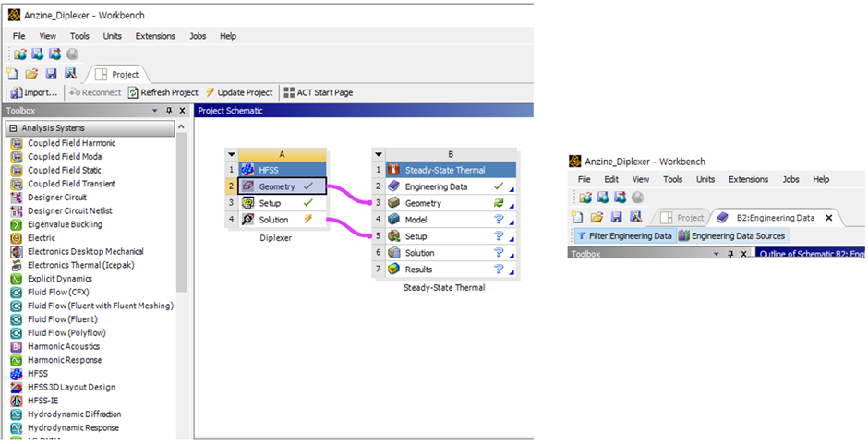Select Setup cell in Steady-State Thermal
This screenshot has width=868, height=444.
pos(451,236)
